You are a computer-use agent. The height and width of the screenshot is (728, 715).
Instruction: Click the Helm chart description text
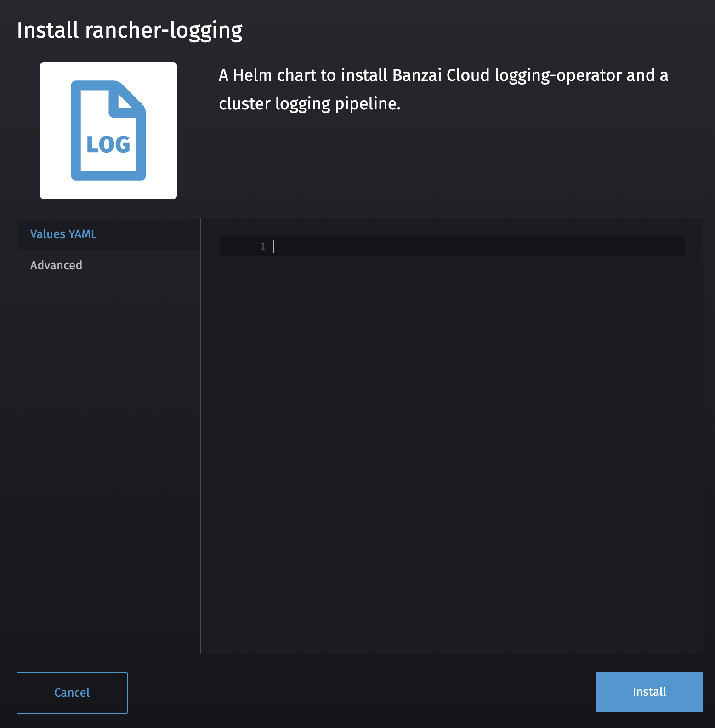[443, 89]
